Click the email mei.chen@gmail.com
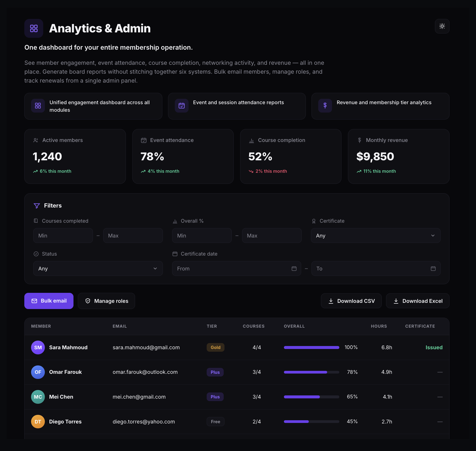This screenshot has width=476, height=451. coord(139,397)
